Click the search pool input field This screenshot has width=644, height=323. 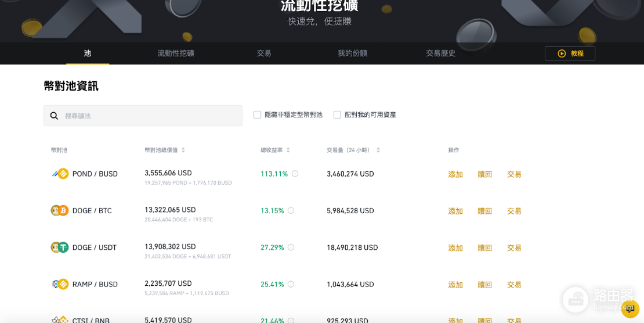coord(143,116)
